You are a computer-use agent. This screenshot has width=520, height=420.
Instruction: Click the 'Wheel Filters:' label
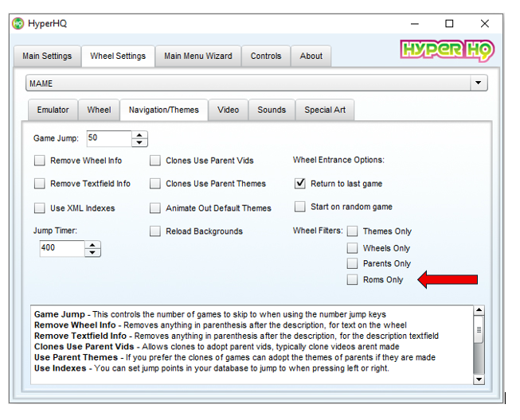[318, 231]
